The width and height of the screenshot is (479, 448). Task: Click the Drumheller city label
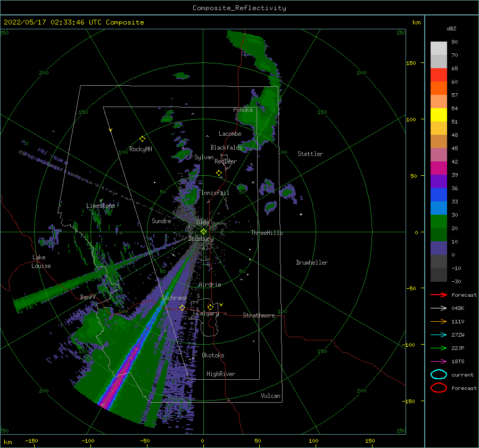coord(312,263)
